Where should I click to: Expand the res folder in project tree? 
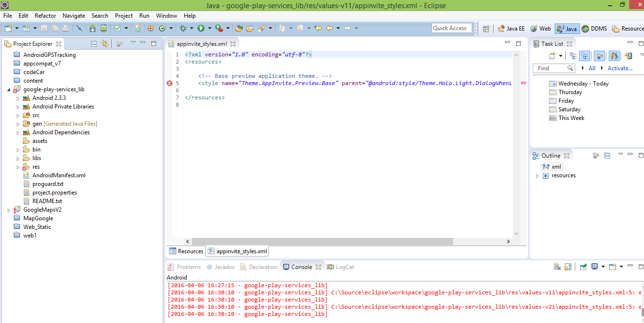(18, 167)
